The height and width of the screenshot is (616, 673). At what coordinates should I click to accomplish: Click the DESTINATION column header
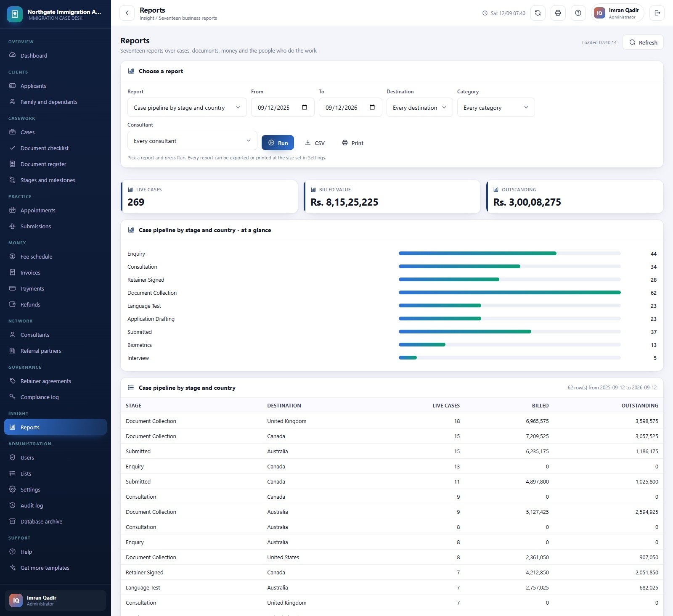(x=284, y=406)
